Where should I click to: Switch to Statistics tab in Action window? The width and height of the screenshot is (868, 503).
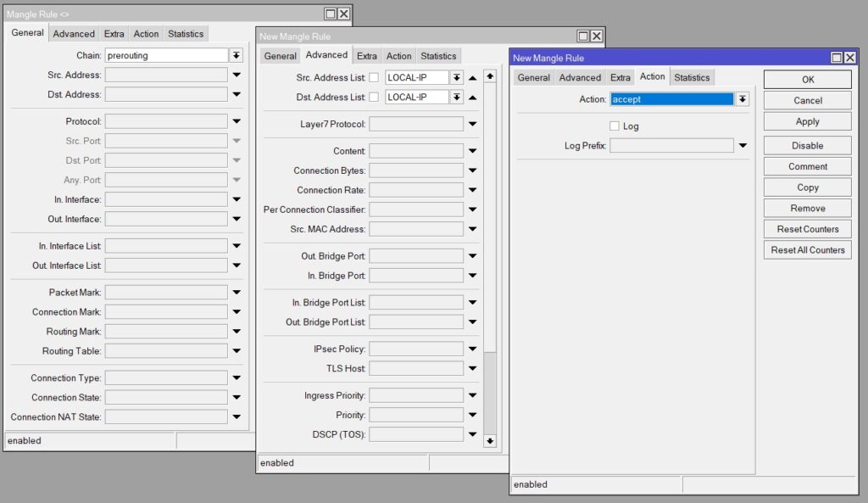tap(692, 77)
